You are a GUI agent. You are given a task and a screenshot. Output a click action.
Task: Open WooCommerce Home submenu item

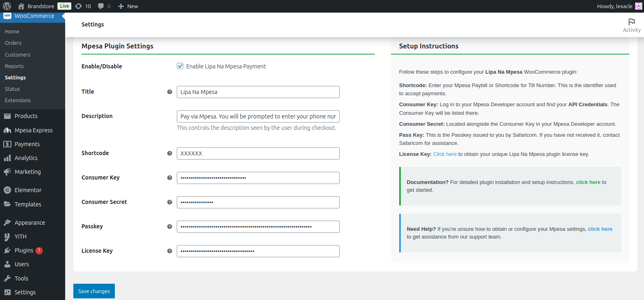point(12,31)
